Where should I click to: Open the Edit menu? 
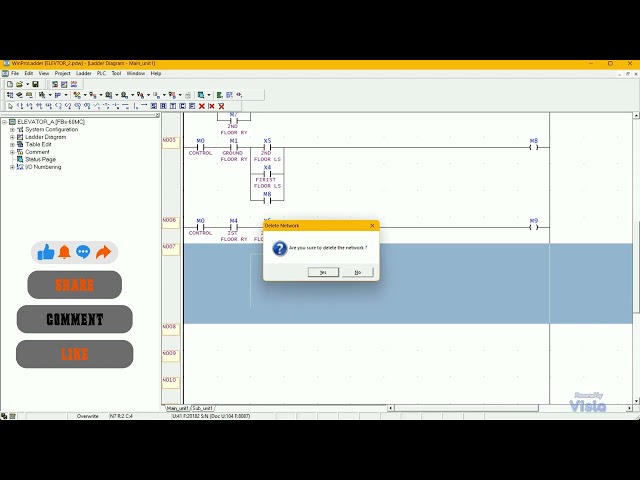(29, 73)
